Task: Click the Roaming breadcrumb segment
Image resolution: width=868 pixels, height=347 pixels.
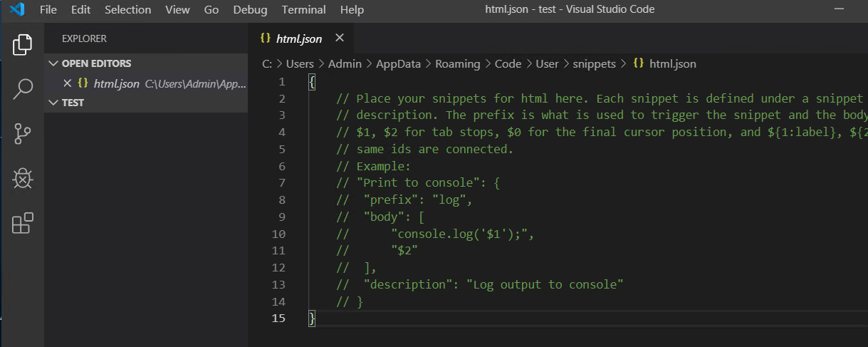Action: point(458,63)
